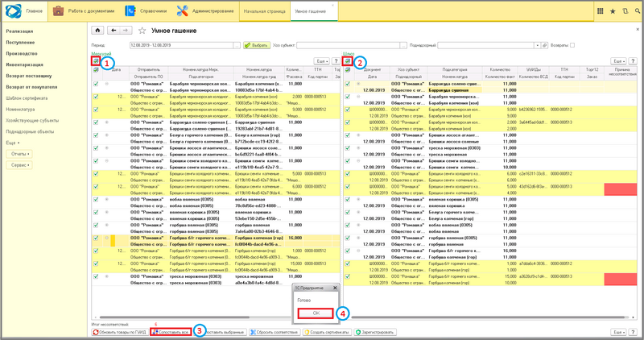Screen dimensions: 644x340
Task: Open favorites with the black star icon
Action: pos(613,11)
